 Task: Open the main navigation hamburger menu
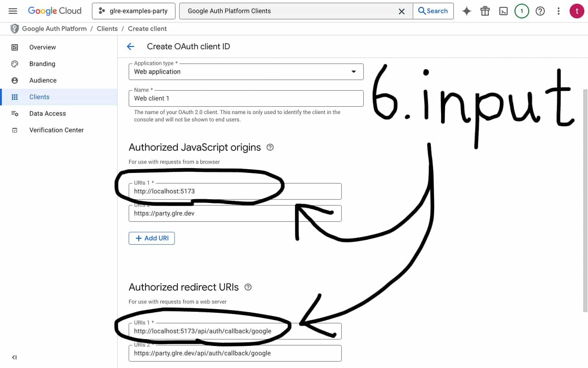tap(13, 11)
